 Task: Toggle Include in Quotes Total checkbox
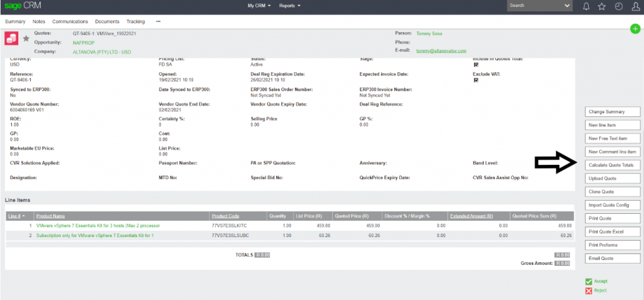475,64
